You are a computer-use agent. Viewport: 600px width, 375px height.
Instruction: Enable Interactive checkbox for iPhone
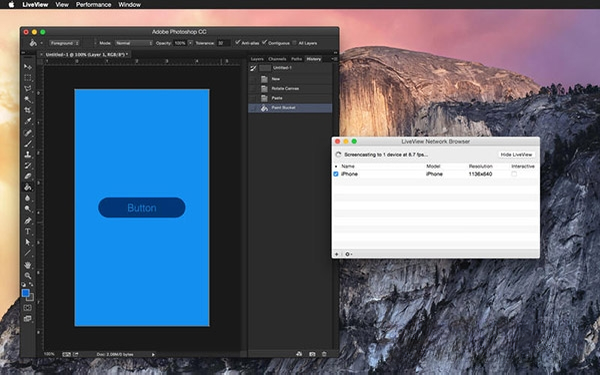(514, 174)
